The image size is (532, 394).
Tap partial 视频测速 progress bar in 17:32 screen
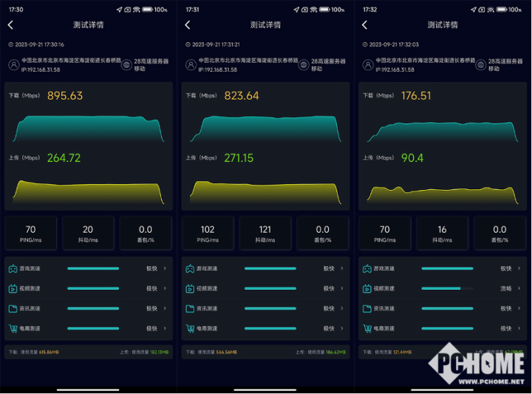(447, 288)
